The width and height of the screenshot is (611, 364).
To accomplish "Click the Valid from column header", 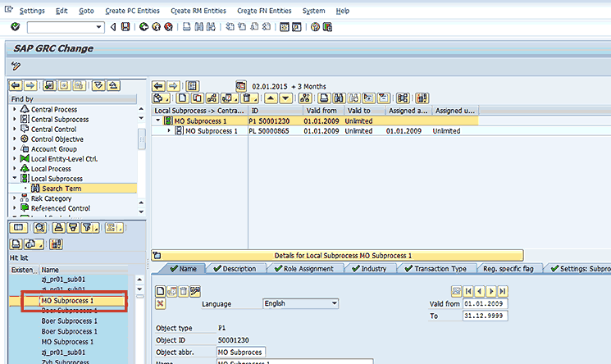I will 321,111.
